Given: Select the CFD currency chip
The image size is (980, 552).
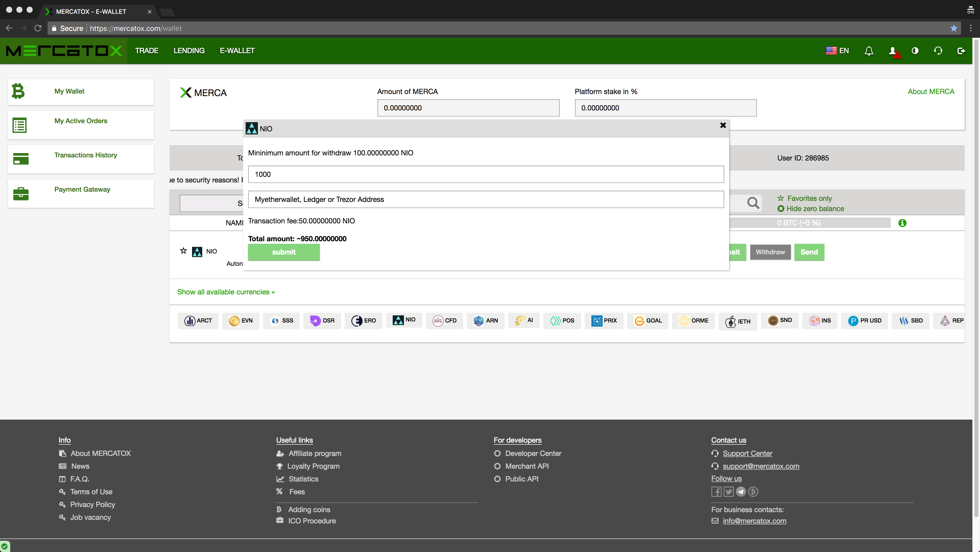Looking at the screenshot, I should (x=444, y=320).
